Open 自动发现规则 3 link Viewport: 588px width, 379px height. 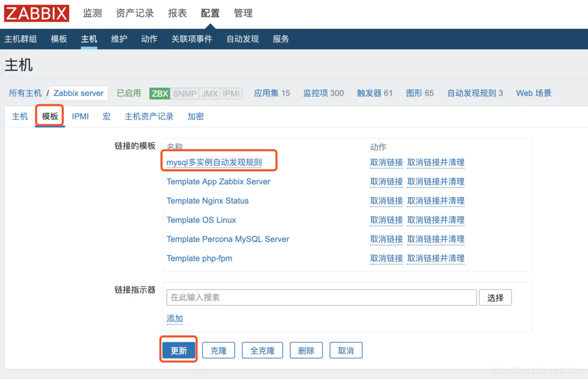[x=475, y=93]
